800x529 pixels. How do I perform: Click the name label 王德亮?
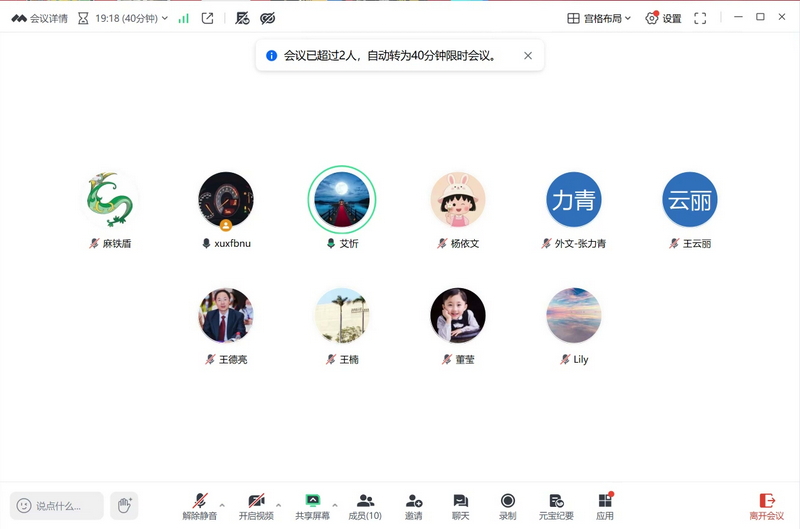[x=233, y=359]
